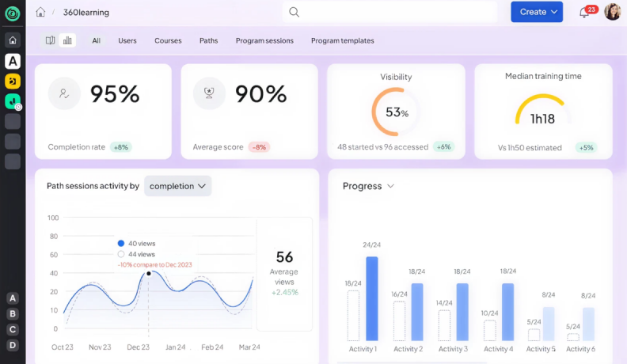This screenshot has width=627, height=364.
Task: Click the average score trophy icon
Action: 209,93
